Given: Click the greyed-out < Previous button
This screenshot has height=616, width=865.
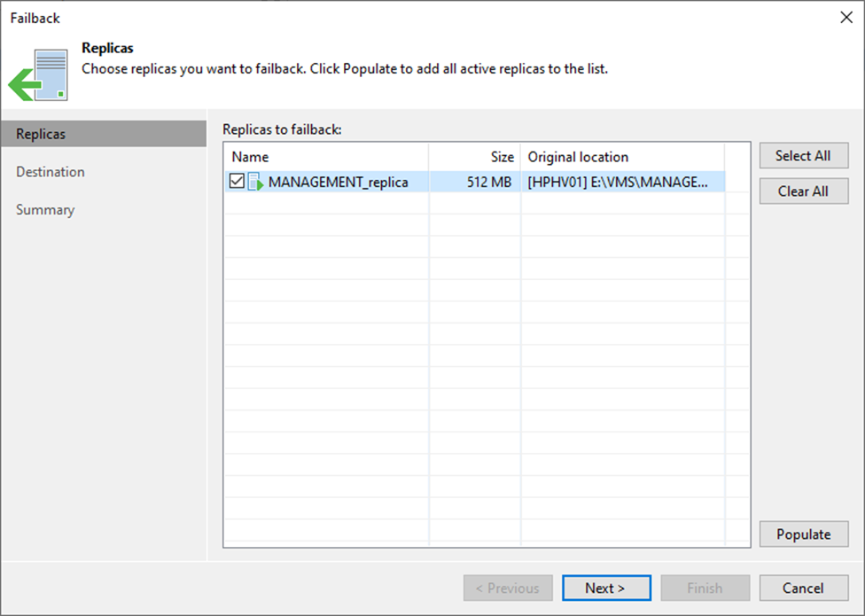Looking at the screenshot, I should [508, 588].
